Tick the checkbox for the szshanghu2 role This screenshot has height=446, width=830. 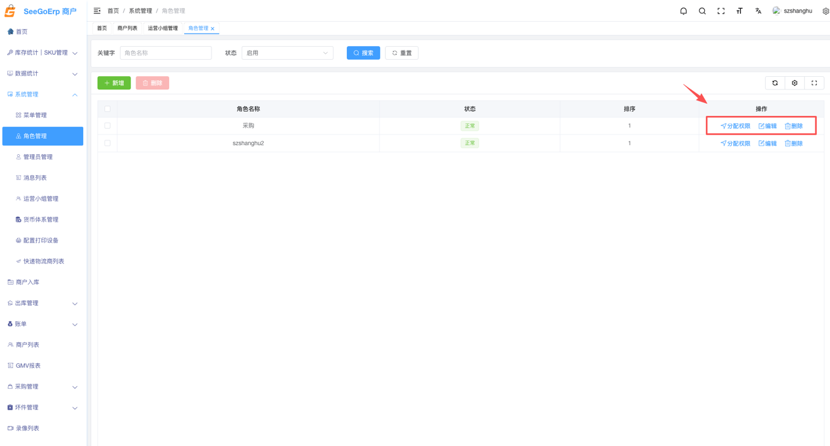pos(108,143)
